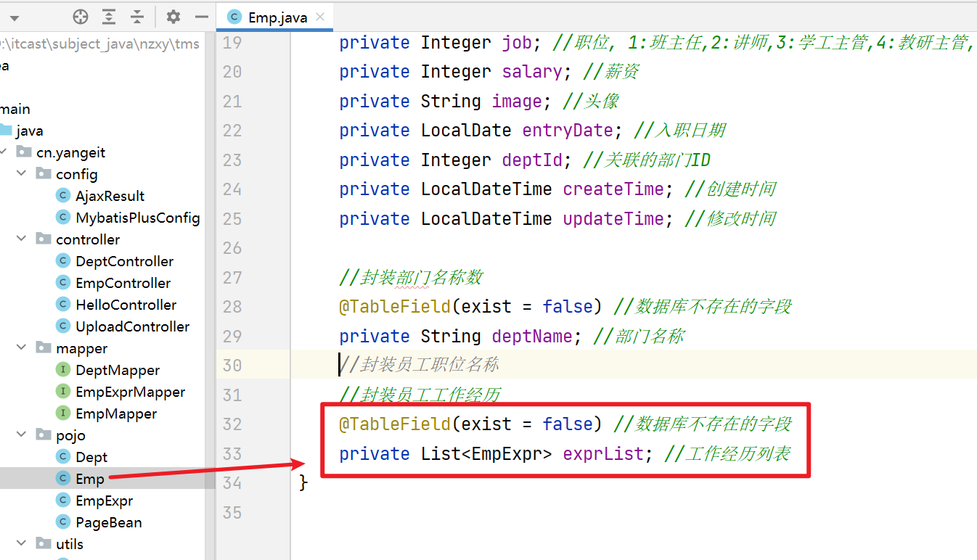Viewport: 977px width, 560px height.
Task: Click the Collapse All icon in the Project toolbar
Action: [x=137, y=17]
